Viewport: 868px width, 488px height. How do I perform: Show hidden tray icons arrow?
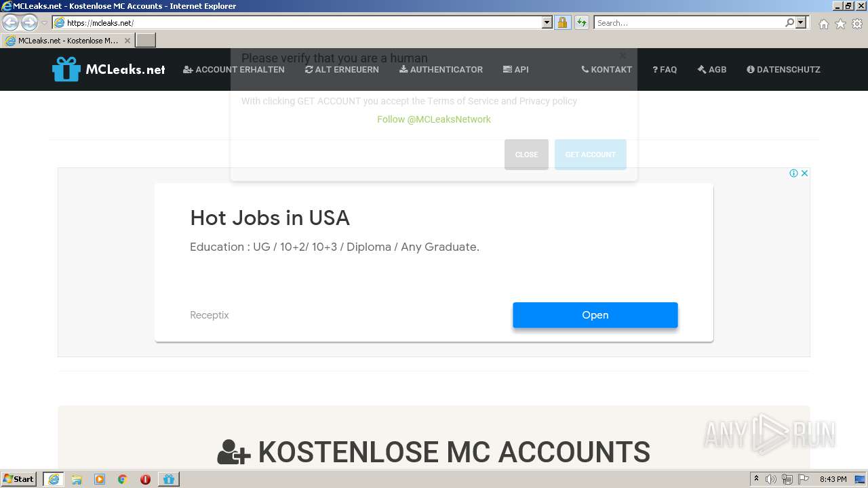pyautogui.click(x=756, y=479)
